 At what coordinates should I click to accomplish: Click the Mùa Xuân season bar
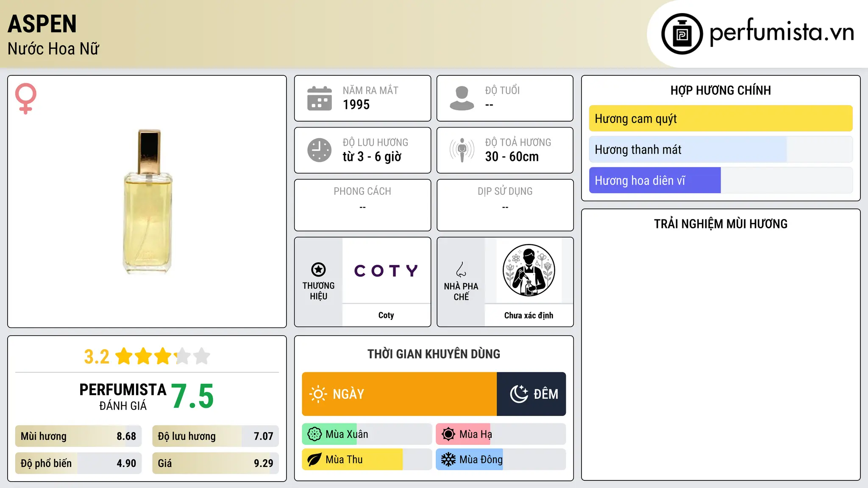point(367,434)
